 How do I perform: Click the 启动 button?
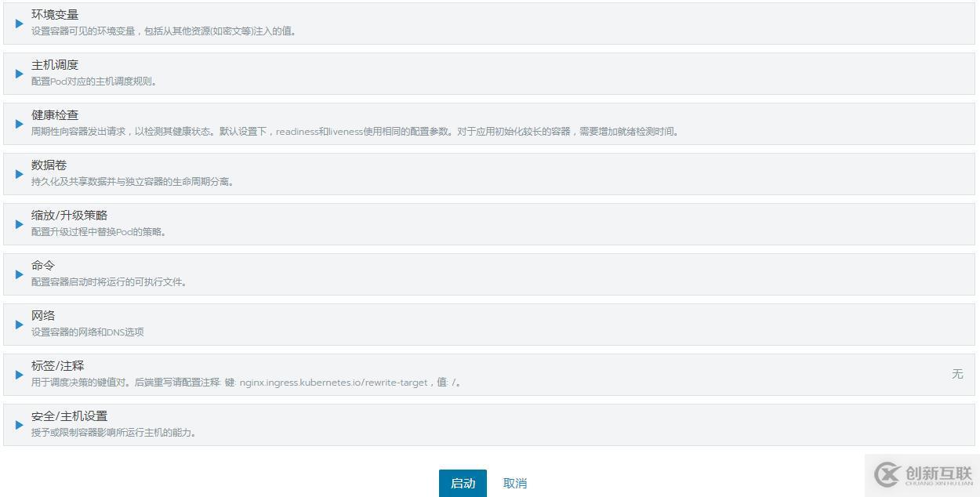[463, 483]
